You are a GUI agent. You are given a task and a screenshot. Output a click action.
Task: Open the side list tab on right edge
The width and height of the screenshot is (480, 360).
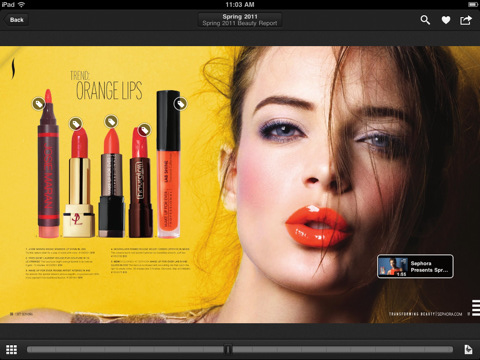point(476,308)
